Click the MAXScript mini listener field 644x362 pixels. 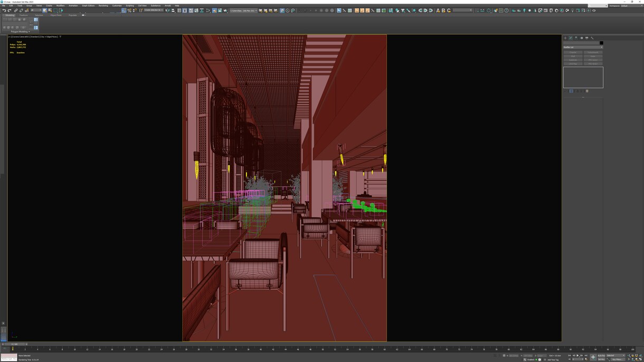coord(9,358)
